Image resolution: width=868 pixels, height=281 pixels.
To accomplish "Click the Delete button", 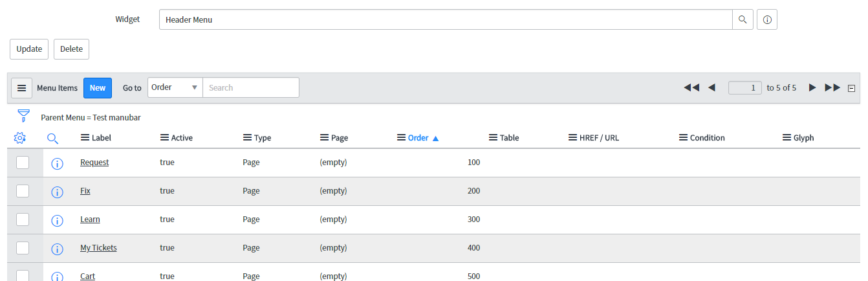I will coord(71,49).
